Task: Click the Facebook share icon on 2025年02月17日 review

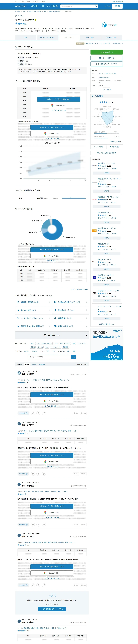Action: pos(38,525)
